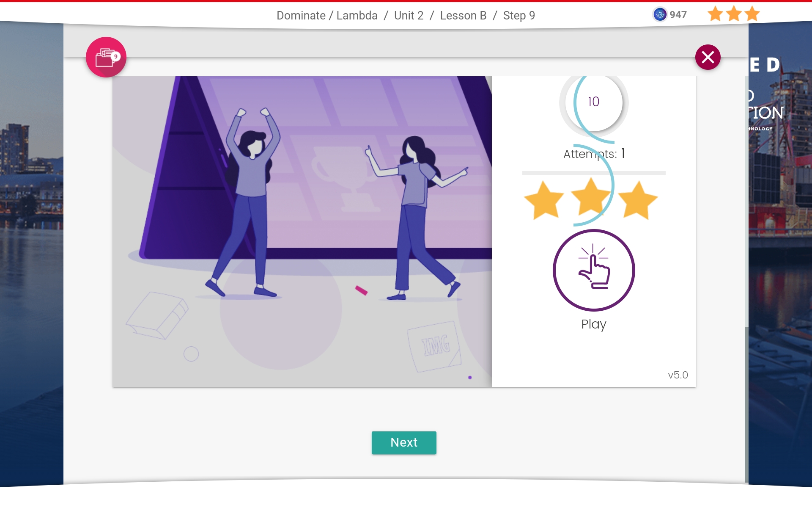The image size is (812, 508).
Task: Go to Unit 2 breadcrumb
Action: click(x=409, y=16)
